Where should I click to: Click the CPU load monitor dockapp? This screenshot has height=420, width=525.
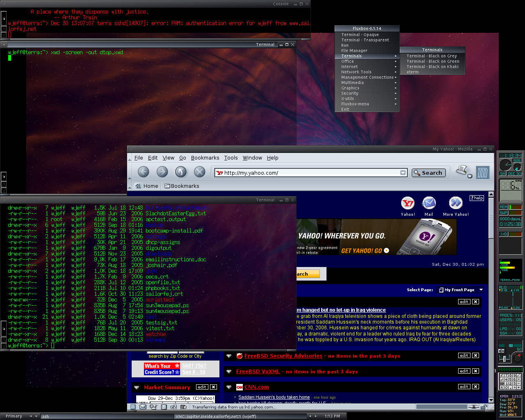point(510,190)
